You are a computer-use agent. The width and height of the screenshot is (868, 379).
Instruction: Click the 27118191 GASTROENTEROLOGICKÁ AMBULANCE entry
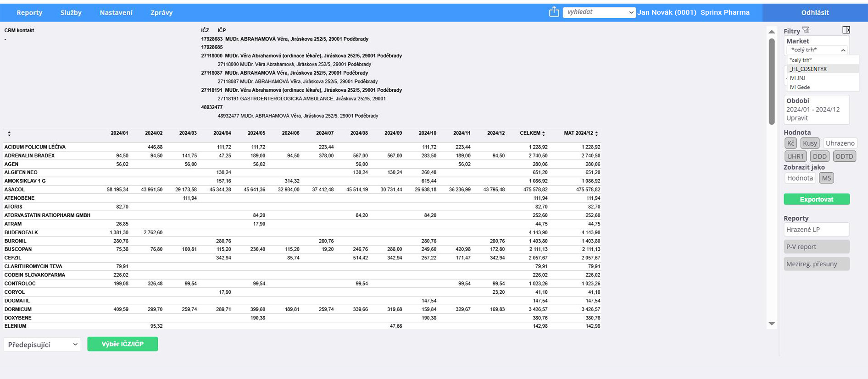301,99
